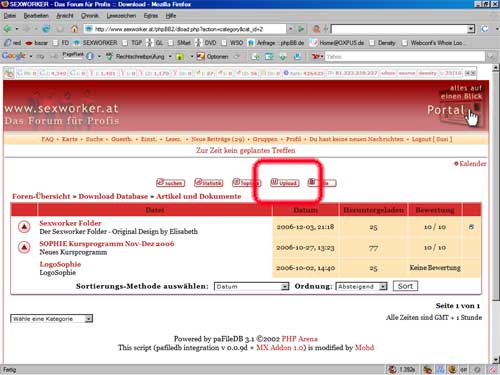
Task: Open the Optionen button in the Google toolbar
Action: [x=212, y=56]
